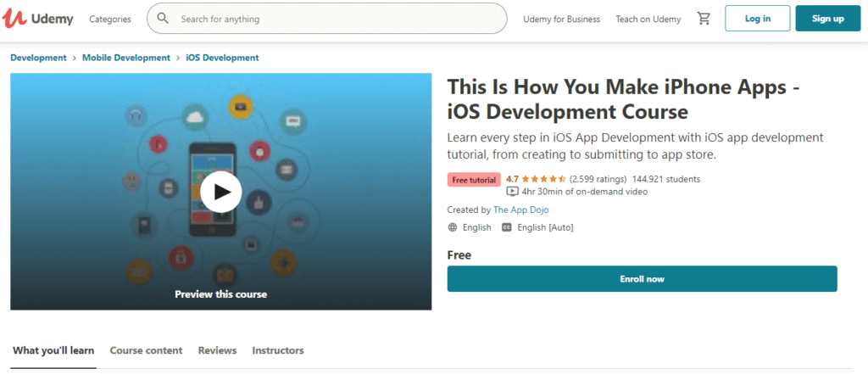Switch to the Reviews tab
868x380 pixels.
[x=218, y=350]
